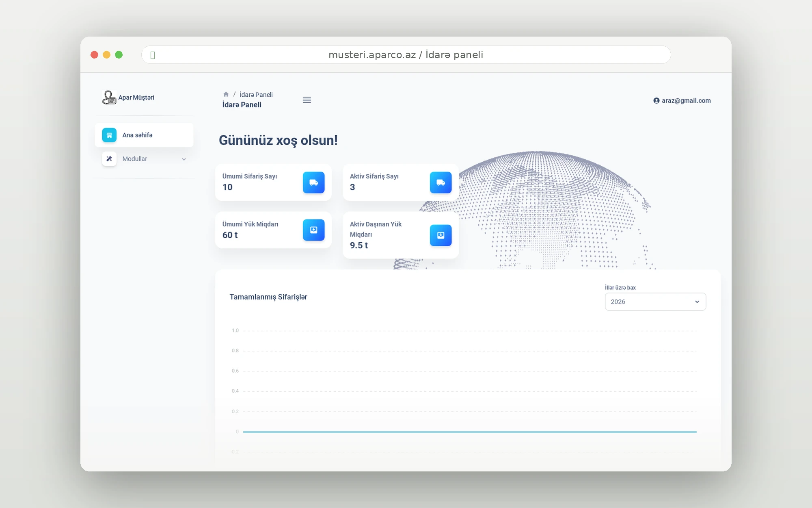Open the araz@gmail.com account link

point(682,100)
